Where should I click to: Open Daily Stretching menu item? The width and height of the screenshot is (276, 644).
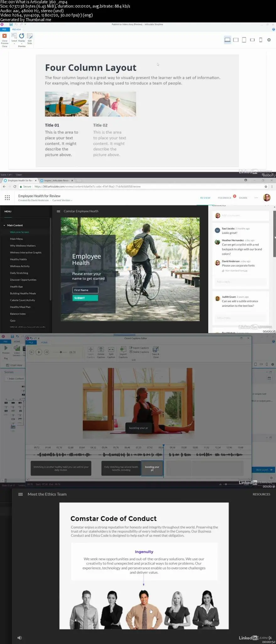pyautogui.click(x=19, y=273)
